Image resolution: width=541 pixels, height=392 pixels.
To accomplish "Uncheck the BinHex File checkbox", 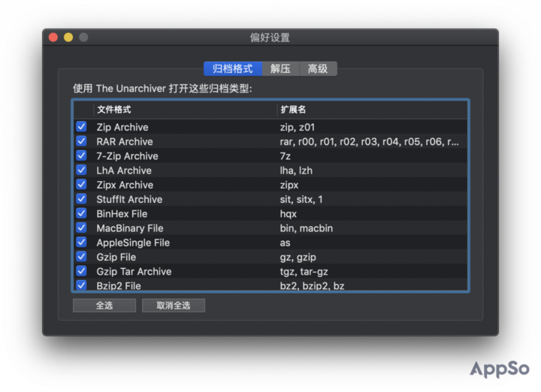I will (x=81, y=214).
